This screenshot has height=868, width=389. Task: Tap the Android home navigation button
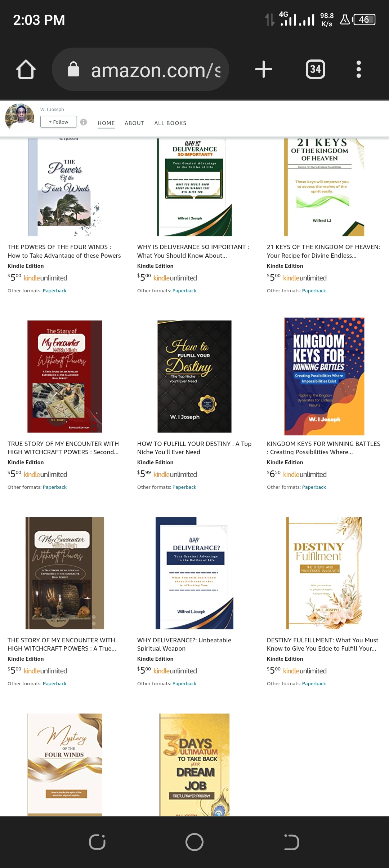coord(194,842)
